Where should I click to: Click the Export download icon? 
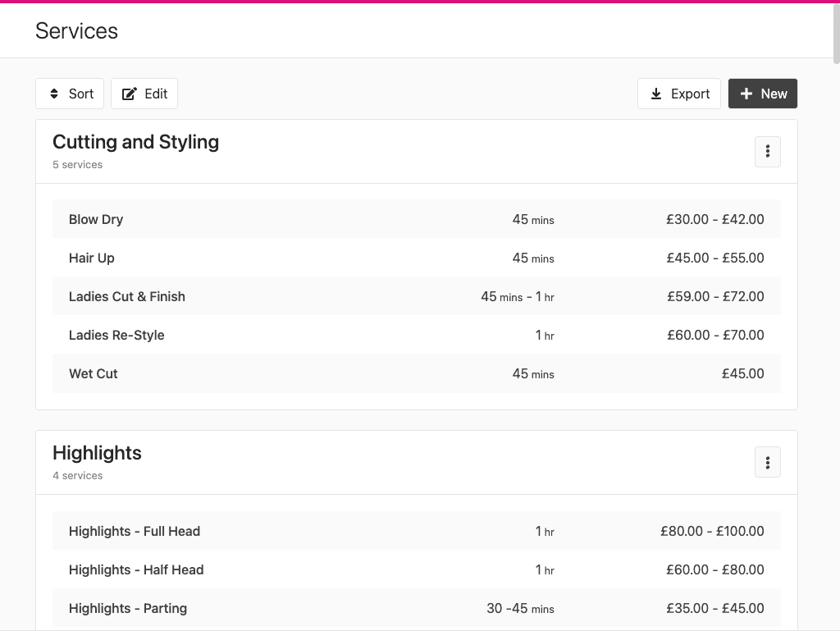656,94
